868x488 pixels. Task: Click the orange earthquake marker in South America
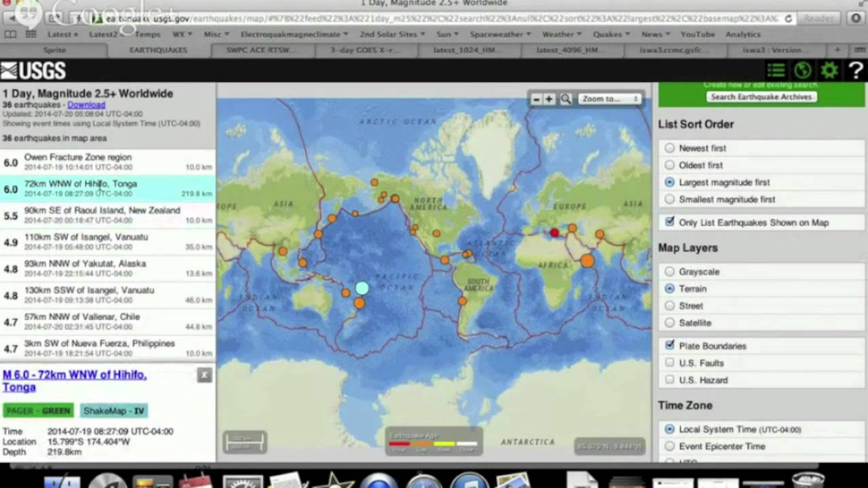click(x=462, y=301)
